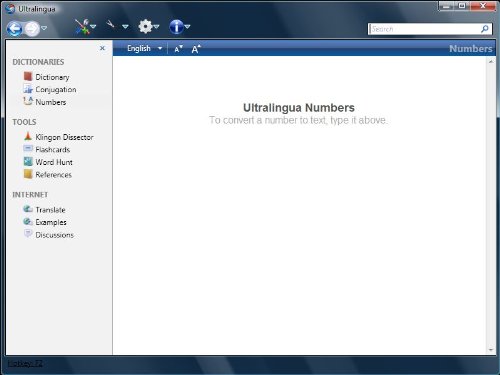Image resolution: width=500 pixels, height=375 pixels.
Task: Click the wrench toolbar icon
Action: click(111, 25)
